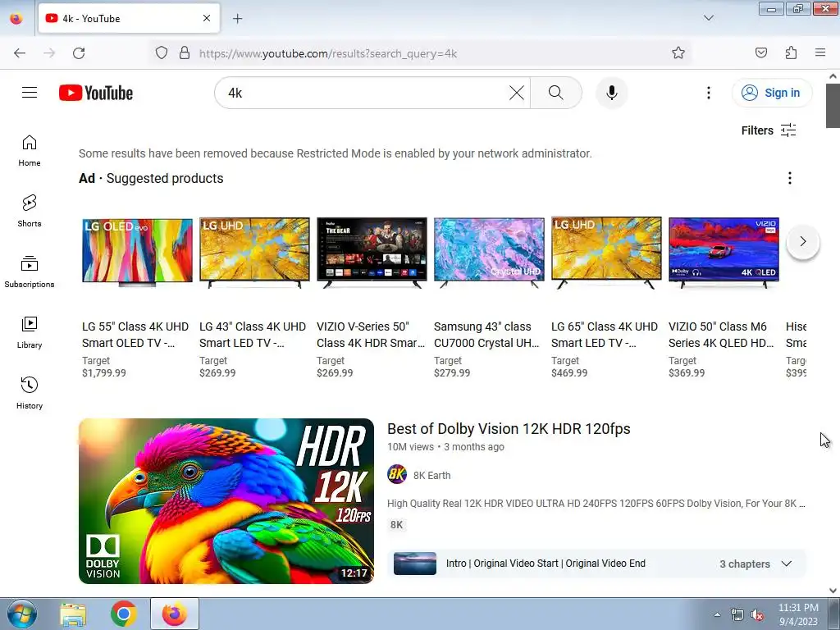This screenshot has width=840, height=630.
Task: Open Subscriptions in sidebar
Action: (30, 272)
